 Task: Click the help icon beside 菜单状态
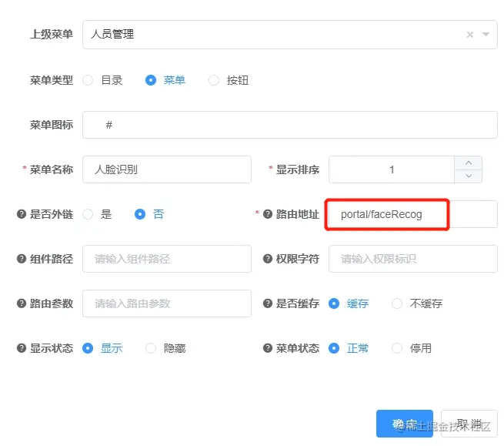pyautogui.click(x=268, y=348)
